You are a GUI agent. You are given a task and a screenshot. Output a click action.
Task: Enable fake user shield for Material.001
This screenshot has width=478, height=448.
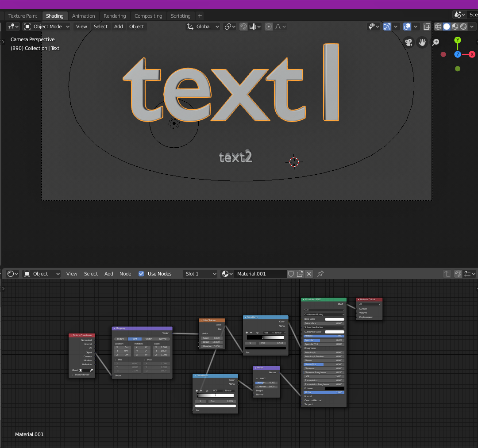291,274
